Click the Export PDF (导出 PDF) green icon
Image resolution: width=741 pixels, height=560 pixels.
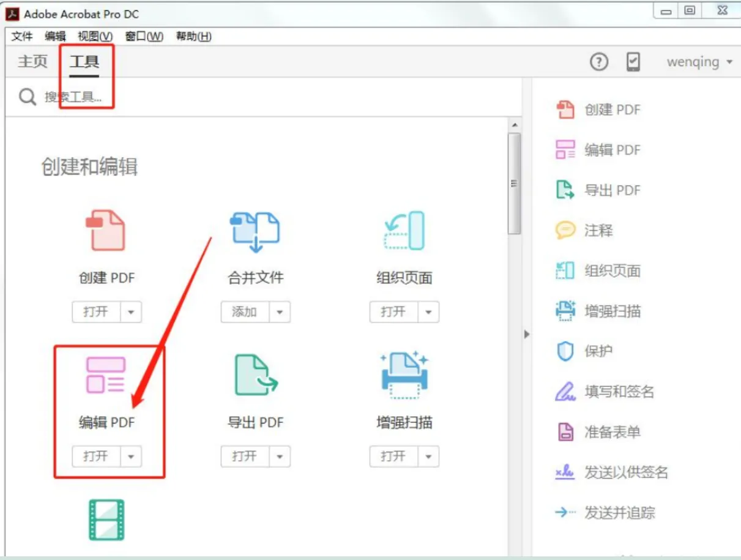[256, 375]
